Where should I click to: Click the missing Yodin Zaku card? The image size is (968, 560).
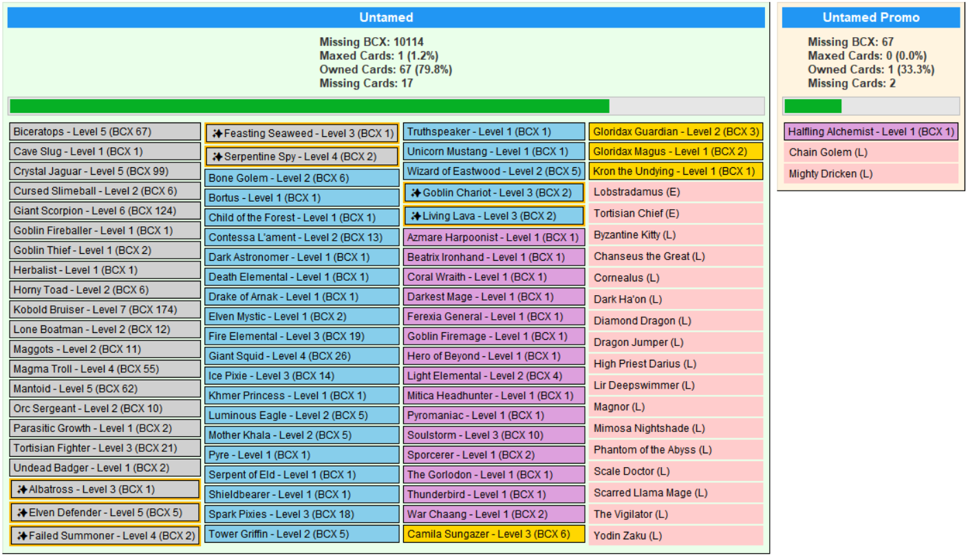[676, 535]
